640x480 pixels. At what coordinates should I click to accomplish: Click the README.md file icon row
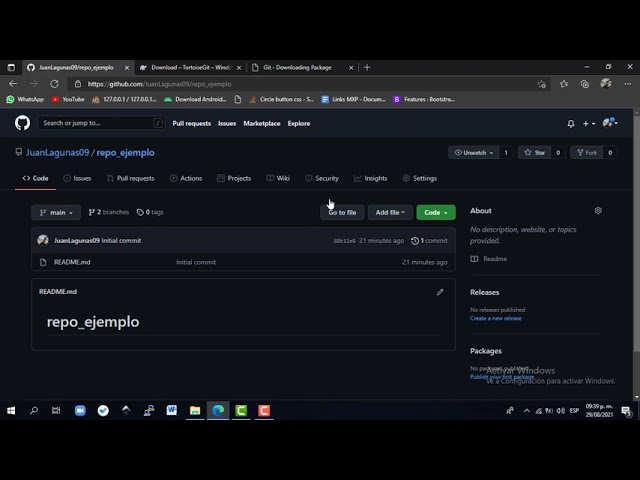tap(43, 262)
